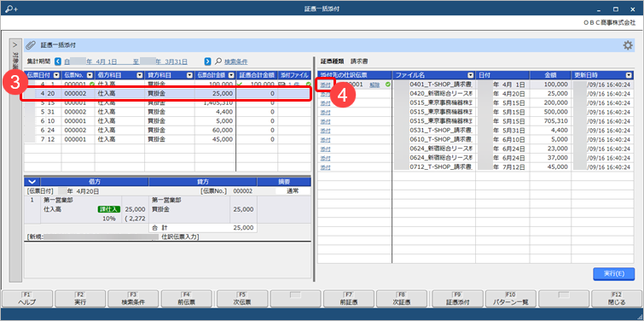Click the magnifier icon next to 検索条件
Viewport: 644px width, 321px height.
(218, 61)
